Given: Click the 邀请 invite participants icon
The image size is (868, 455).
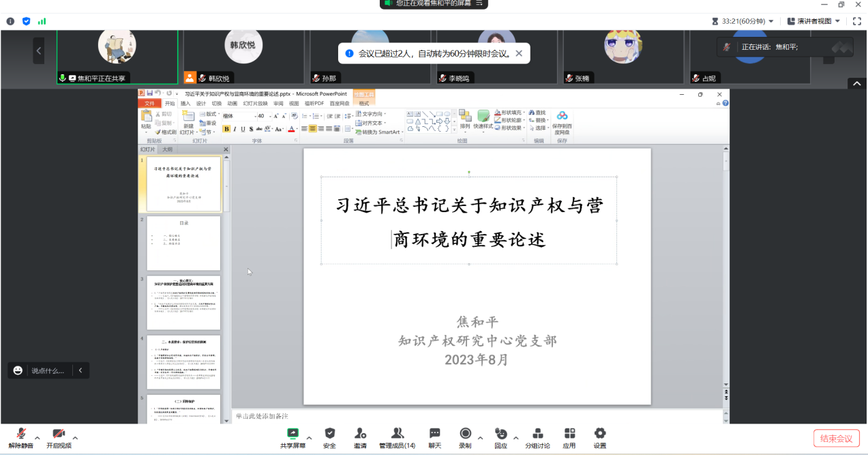Looking at the screenshot, I should click(x=360, y=433).
